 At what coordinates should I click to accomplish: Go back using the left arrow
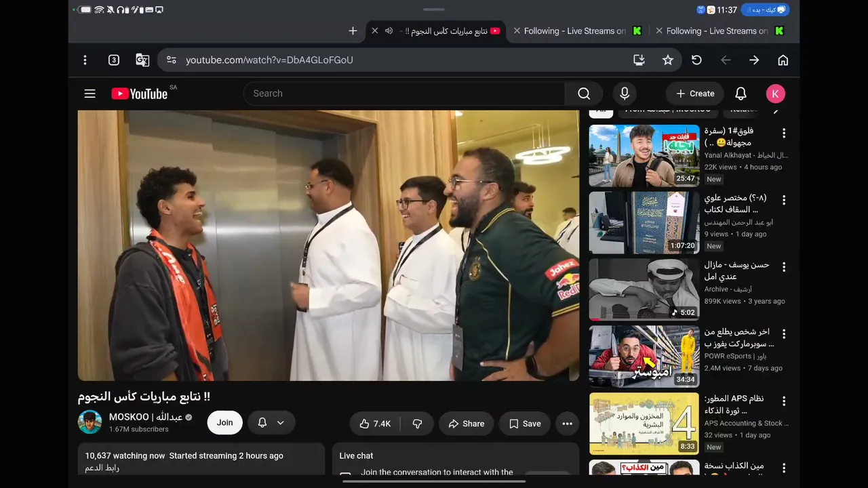point(726,60)
